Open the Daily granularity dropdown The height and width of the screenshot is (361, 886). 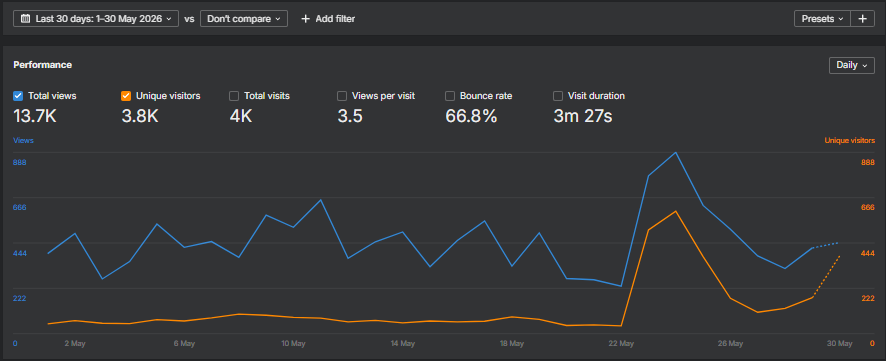click(852, 65)
